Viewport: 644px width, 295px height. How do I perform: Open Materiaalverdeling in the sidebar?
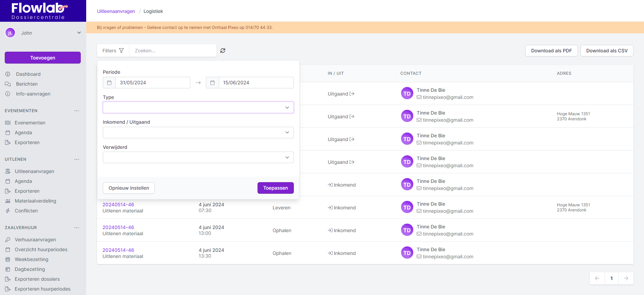pos(35,201)
